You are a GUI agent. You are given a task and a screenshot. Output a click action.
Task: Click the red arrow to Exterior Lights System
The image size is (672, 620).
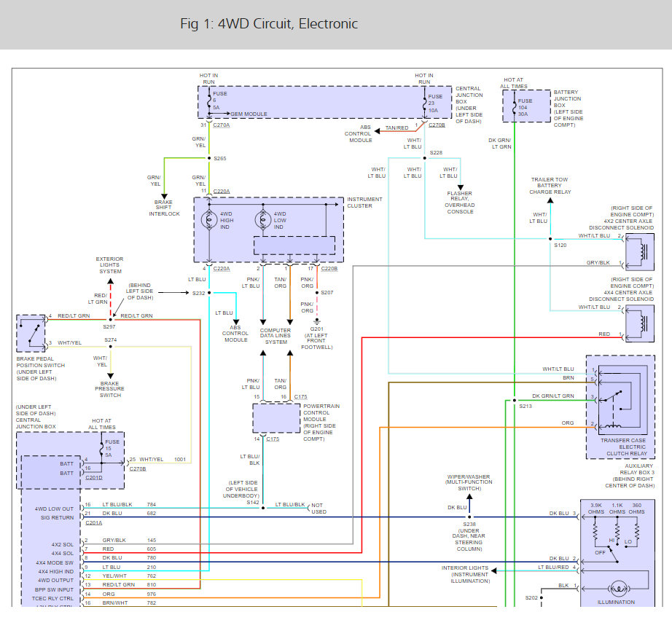[111, 281]
